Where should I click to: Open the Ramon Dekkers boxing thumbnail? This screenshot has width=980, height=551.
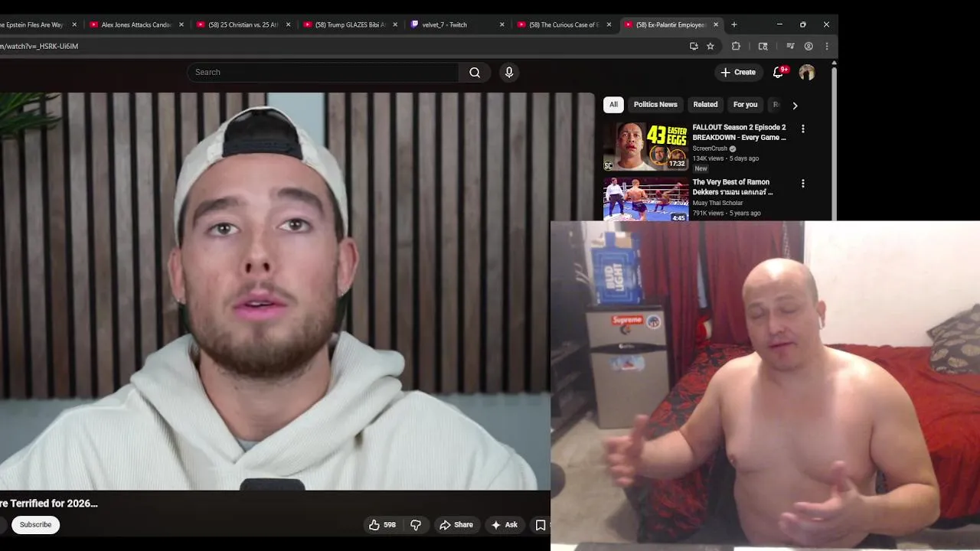point(646,199)
